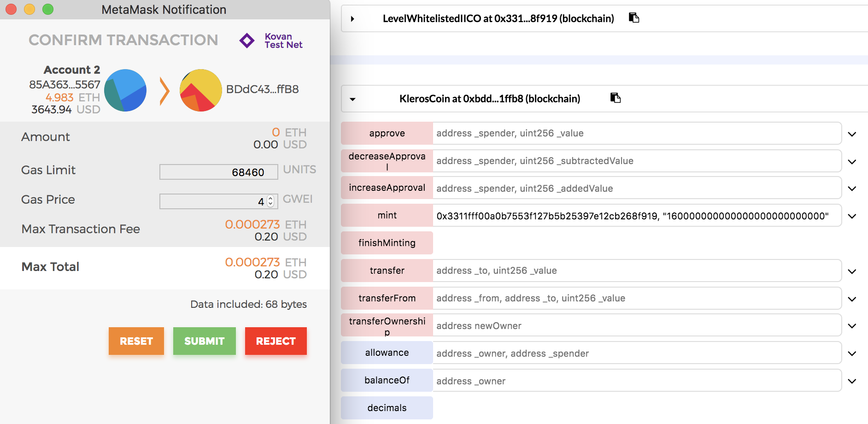Call the allowance view function
This screenshot has width=868, height=424.
(387, 353)
